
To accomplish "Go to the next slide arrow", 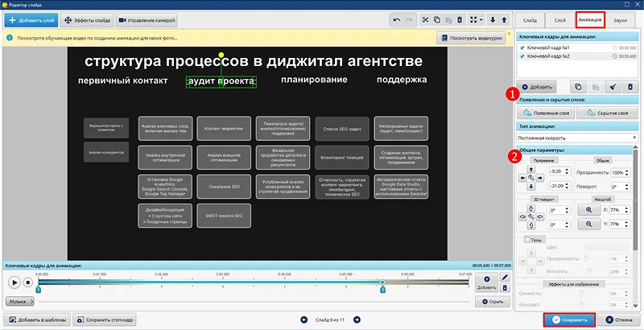I will point(357,320).
